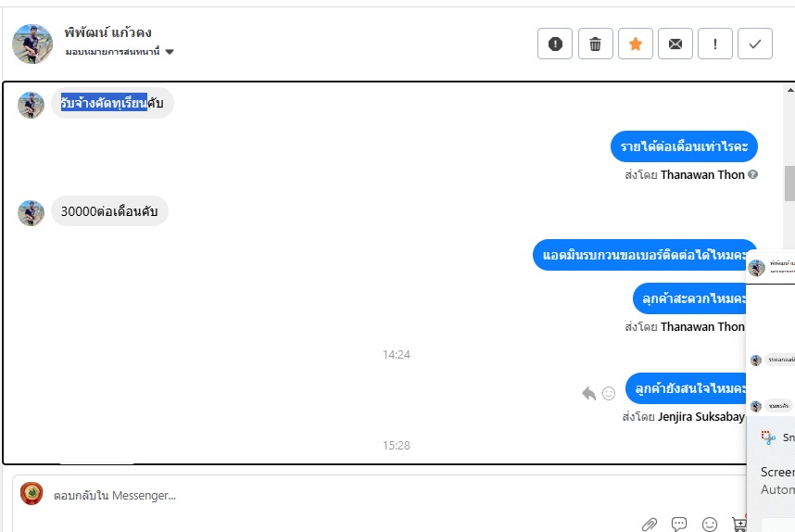795x532 pixels.
Task: Mark conversation done with the checkmark button
Action: pos(755,44)
